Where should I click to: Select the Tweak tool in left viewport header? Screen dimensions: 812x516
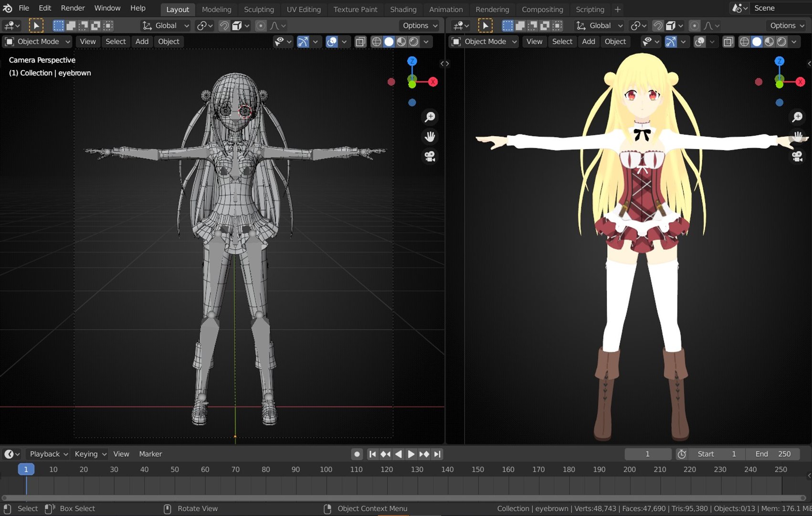[36, 25]
